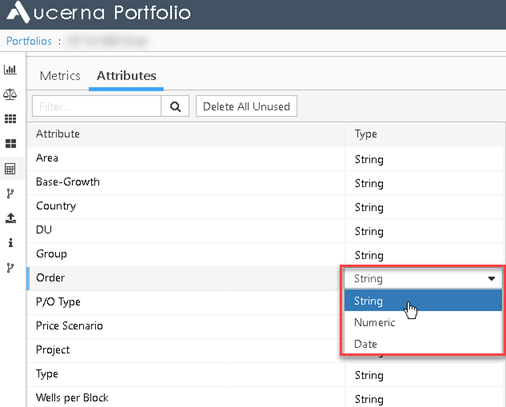Open the small grid view sidebar icon
The height and width of the screenshot is (407, 506).
pyautogui.click(x=10, y=119)
